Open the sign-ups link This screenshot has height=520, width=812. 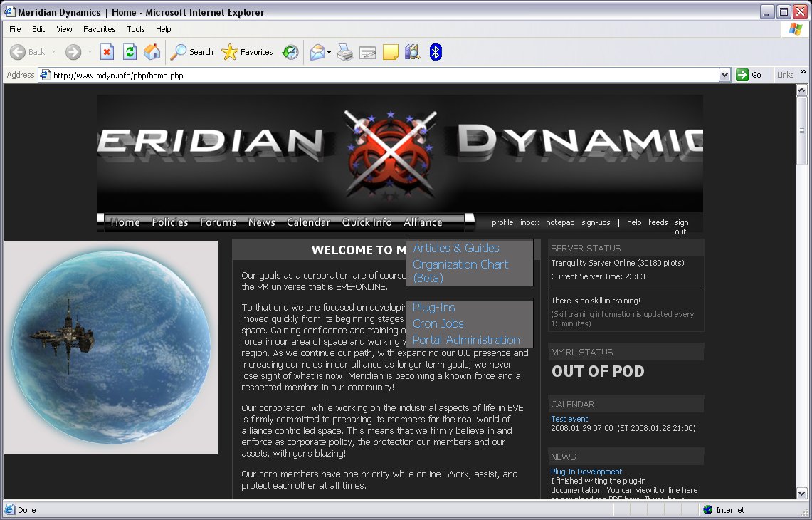pos(596,222)
